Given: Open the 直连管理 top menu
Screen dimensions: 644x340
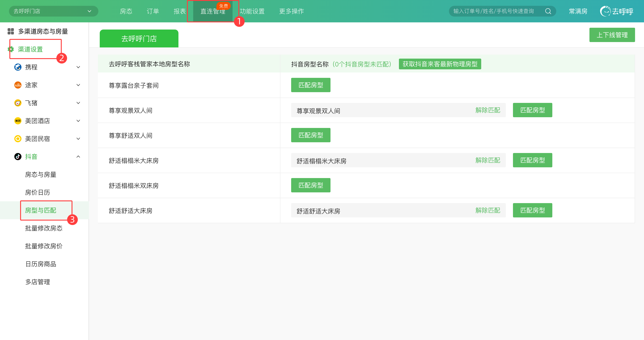Looking at the screenshot, I should 213,11.
